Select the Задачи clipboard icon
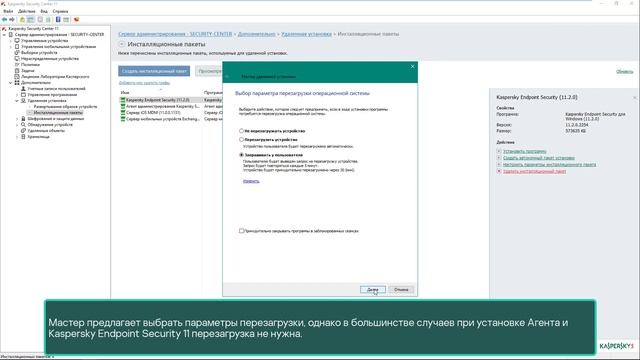Image resolution: width=640 pixels, height=360 pixels. [17, 71]
